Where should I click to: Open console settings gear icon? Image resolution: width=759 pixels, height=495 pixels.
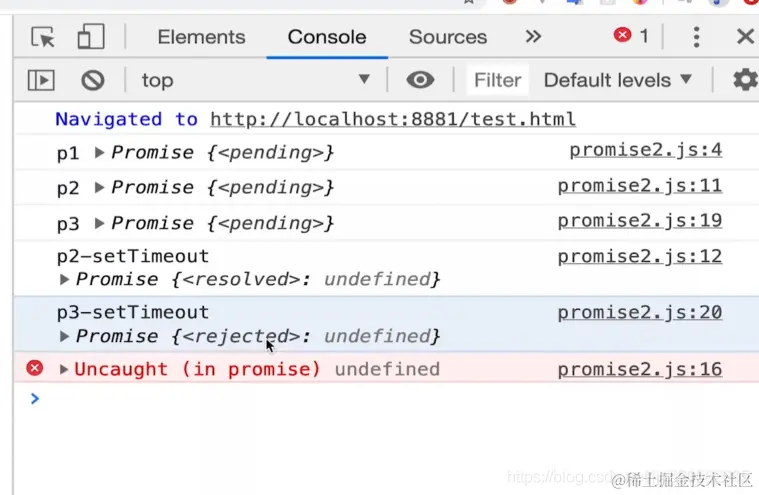click(x=745, y=80)
